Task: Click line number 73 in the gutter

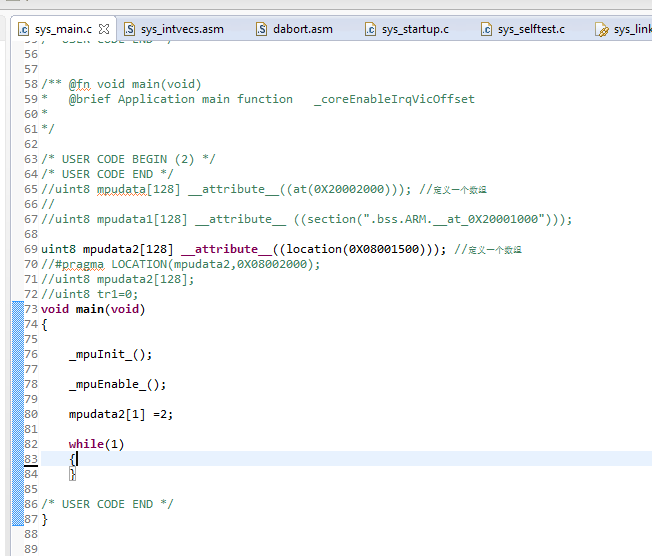Action: click(31, 309)
